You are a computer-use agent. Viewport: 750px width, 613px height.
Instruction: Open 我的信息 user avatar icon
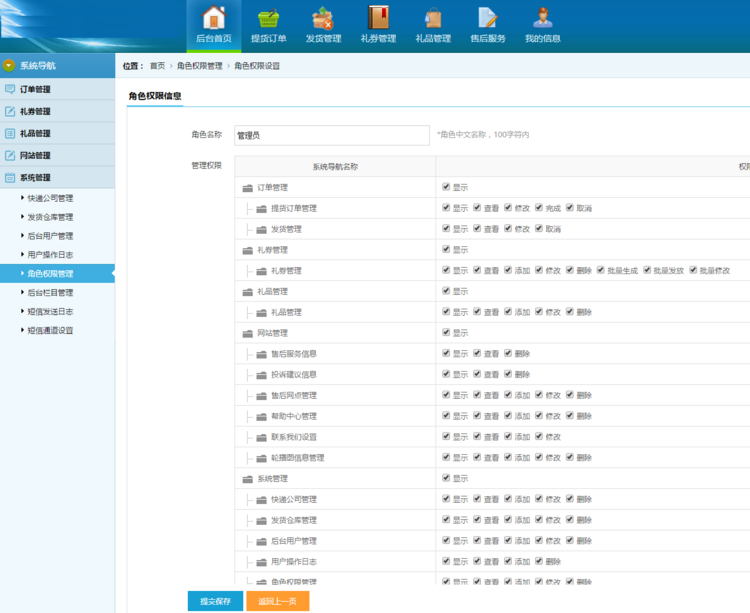(542, 18)
